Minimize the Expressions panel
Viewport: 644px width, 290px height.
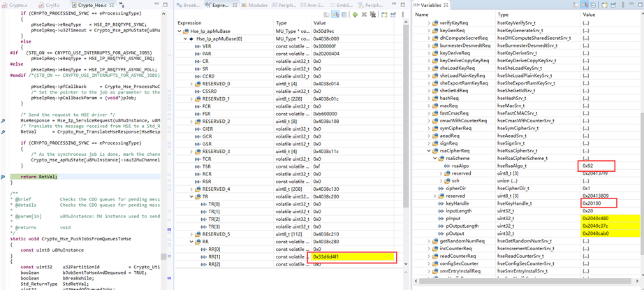pos(393,3)
